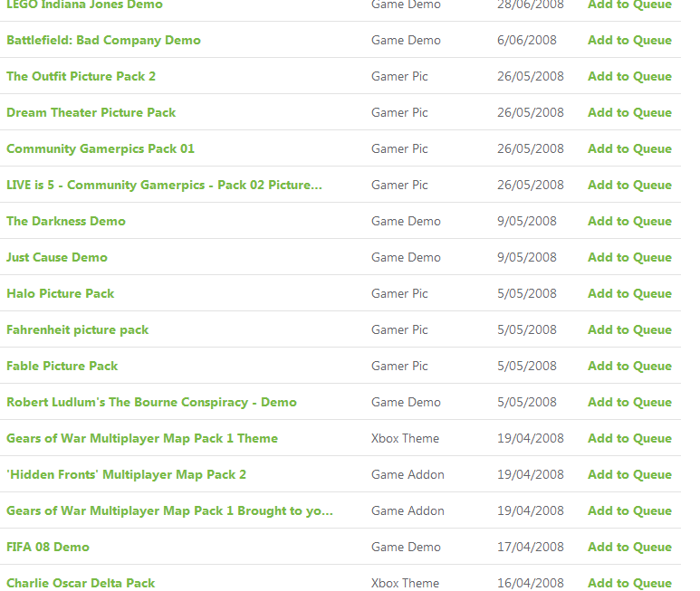Open Battlefield: Bad Company Demo link
Image resolution: width=700 pixels, height=591 pixels.
(x=103, y=40)
